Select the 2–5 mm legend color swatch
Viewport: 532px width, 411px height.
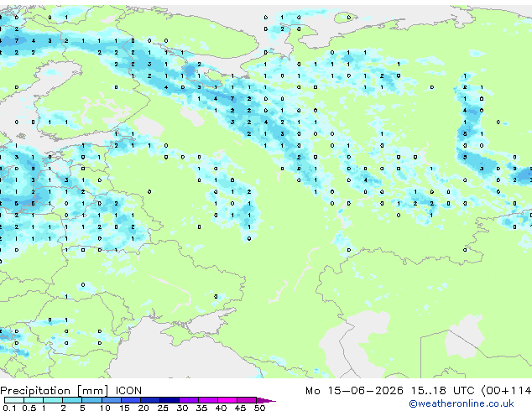click(72, 400)
